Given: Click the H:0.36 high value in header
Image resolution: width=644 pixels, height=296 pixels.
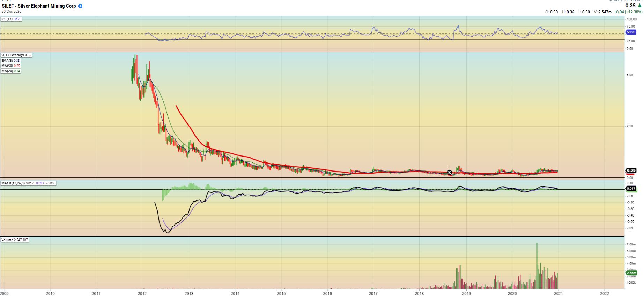Looking at the screenshot, I should 568,12.
